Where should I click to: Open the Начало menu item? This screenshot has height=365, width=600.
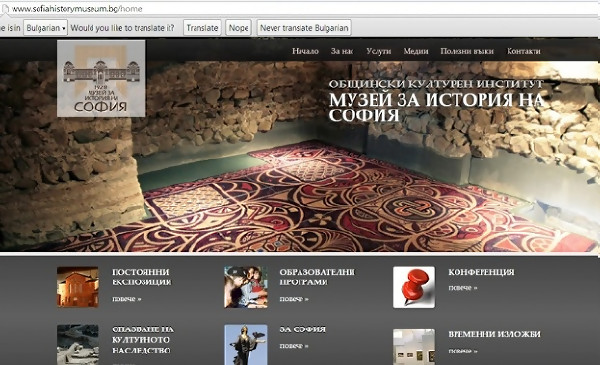305,51
